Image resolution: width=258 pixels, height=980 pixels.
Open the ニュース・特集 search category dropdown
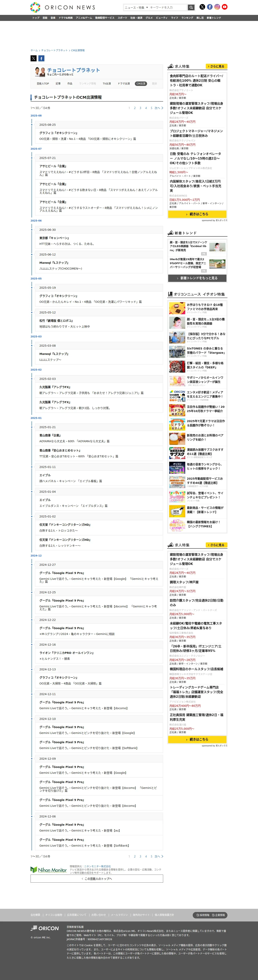click(136, 7)
